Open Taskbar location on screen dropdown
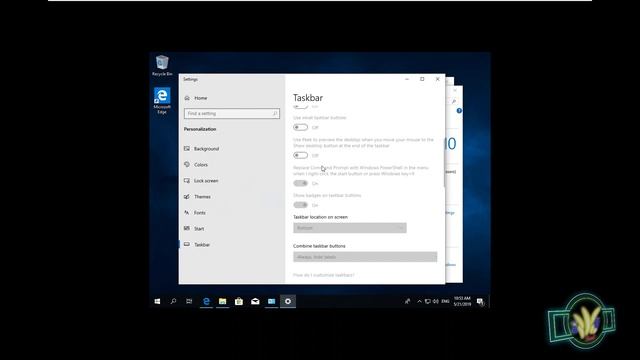This screenshot has height=360, width=640. 350,228
